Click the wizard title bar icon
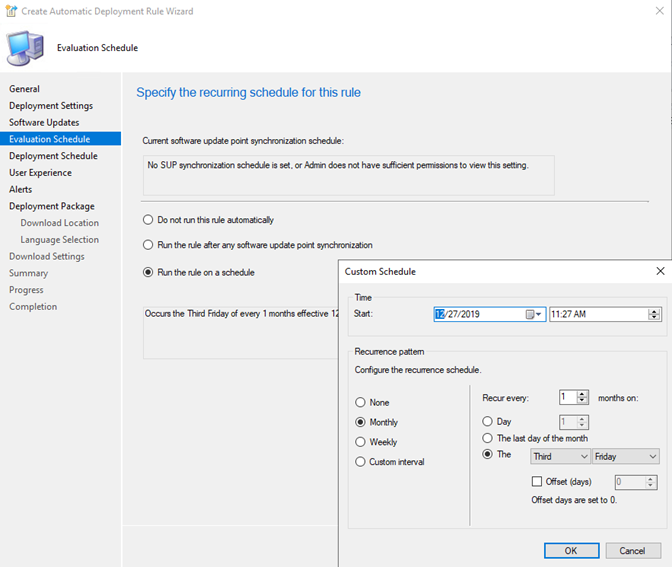672x567 pixels. (11, 11)
